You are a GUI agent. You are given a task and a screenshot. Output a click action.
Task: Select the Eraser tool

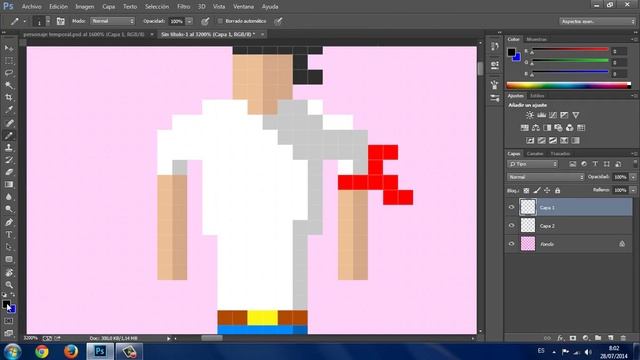[x=9, y=172]
